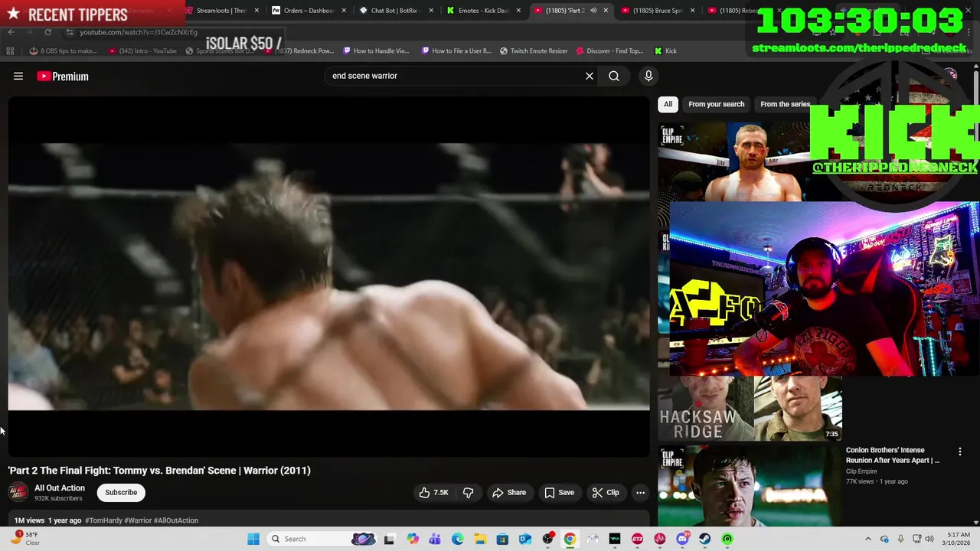Open the Windows Start menu
This screenshot has width=980, height=551.
tap(253, 539)
